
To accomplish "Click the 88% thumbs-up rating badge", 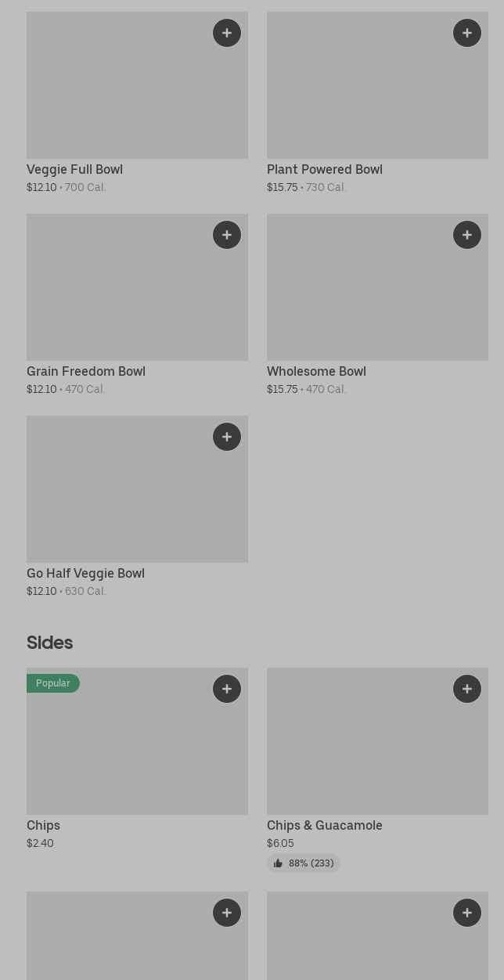I will point(304,863).
